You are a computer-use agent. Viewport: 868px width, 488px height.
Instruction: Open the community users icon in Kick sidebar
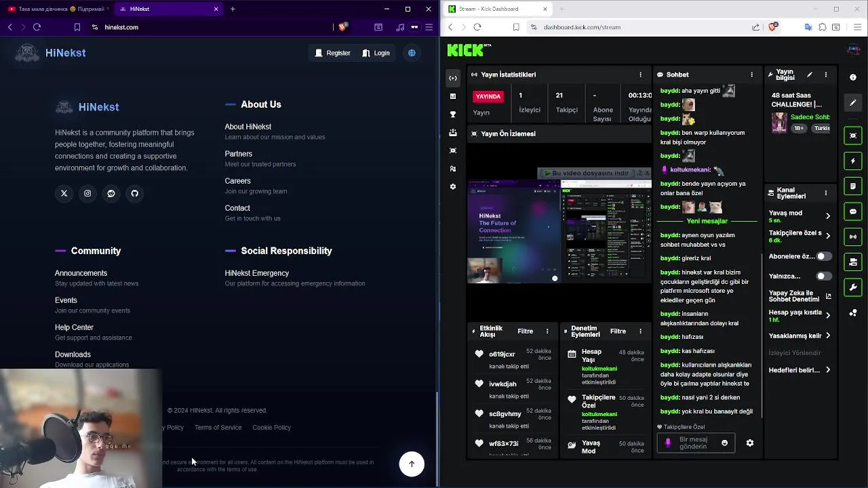pos(453,169)
